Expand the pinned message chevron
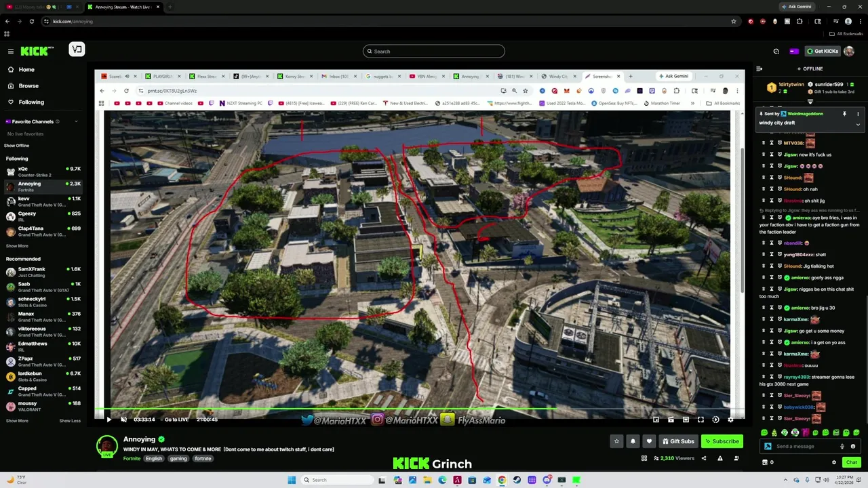 click(858, 125)
